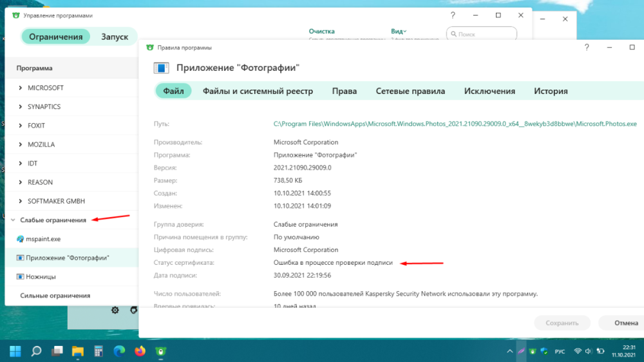Collapse Слабые ограничения group
The image size is (644, 362).
(x=13, y=220)
